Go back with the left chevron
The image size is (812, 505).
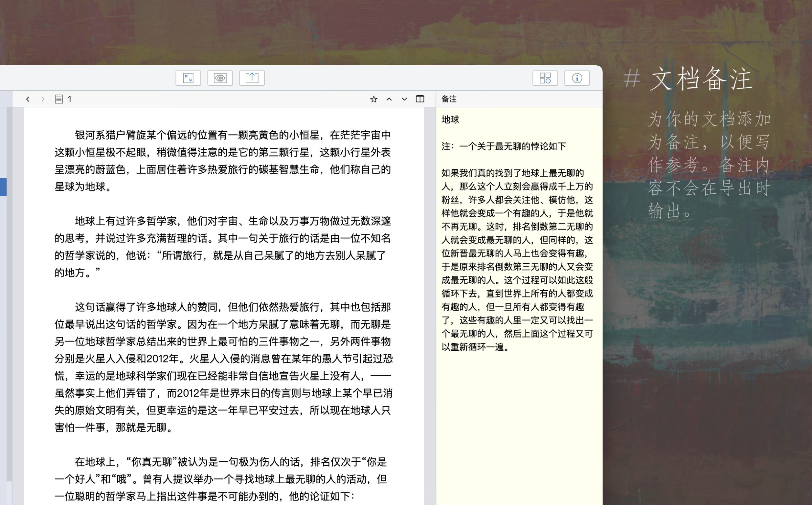point(28,99)
